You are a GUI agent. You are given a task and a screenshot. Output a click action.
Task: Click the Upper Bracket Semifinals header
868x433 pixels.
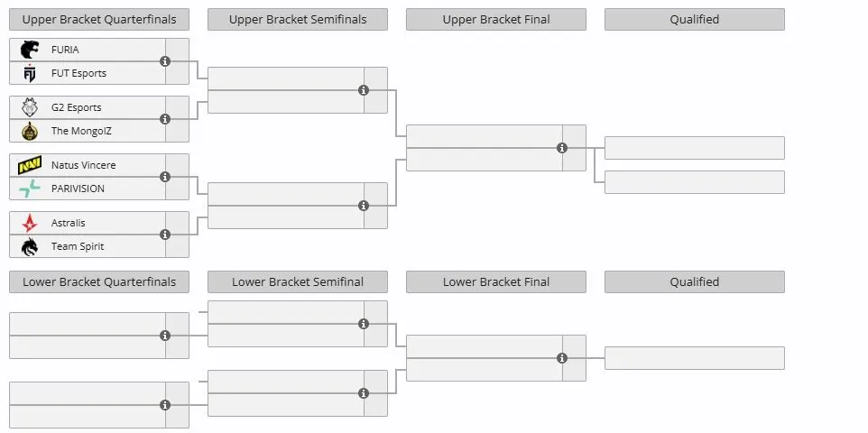[x=298, y=19]
